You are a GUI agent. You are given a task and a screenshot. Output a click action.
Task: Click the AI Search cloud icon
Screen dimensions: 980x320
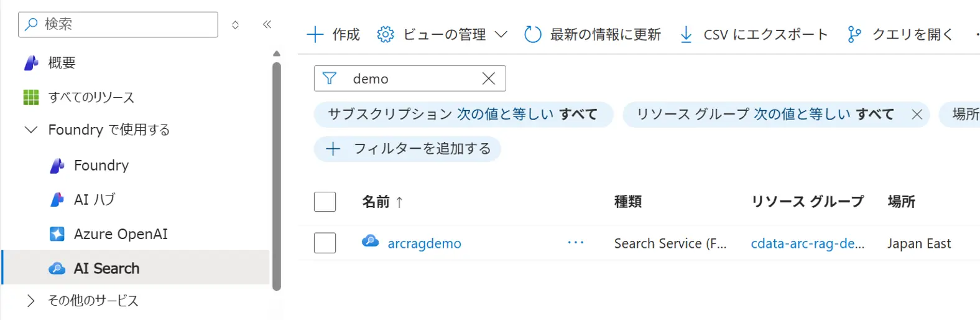(57, 268)
